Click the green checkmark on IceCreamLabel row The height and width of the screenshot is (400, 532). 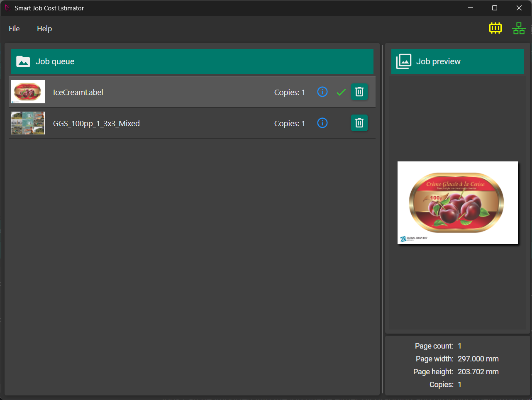[341, 92]
